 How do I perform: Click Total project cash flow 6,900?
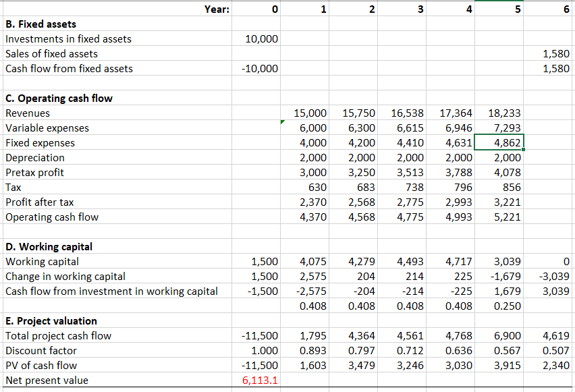[x=499, y=335]
